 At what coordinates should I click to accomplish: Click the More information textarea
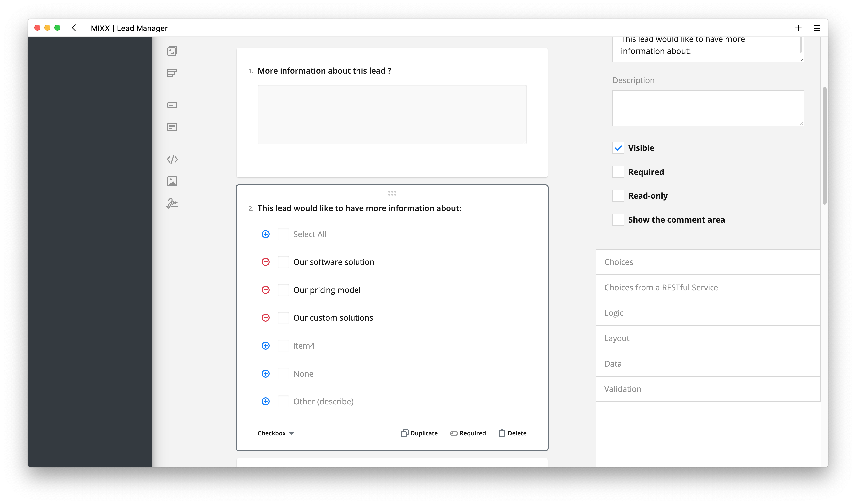(x=392, y=115)
